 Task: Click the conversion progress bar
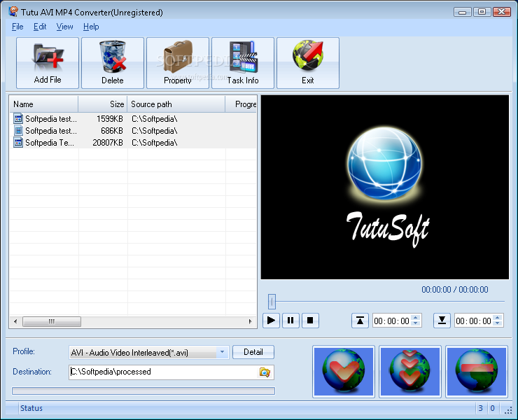pos(143,391)
